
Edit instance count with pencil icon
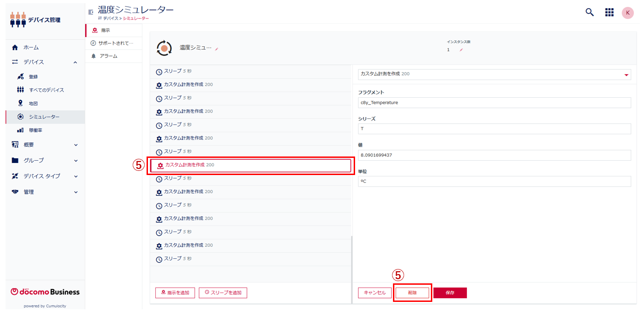(x=460, y=50)
